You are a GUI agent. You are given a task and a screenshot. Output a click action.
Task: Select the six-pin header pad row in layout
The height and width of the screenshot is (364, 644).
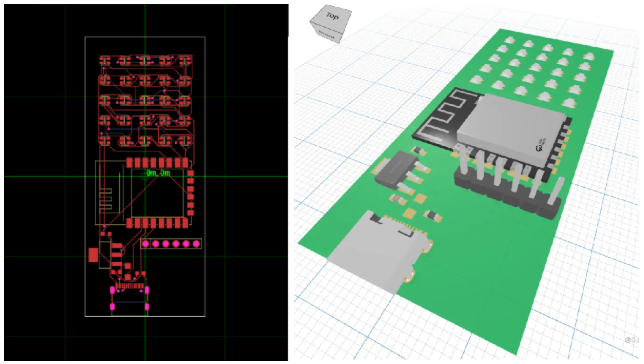pos(171,244)
